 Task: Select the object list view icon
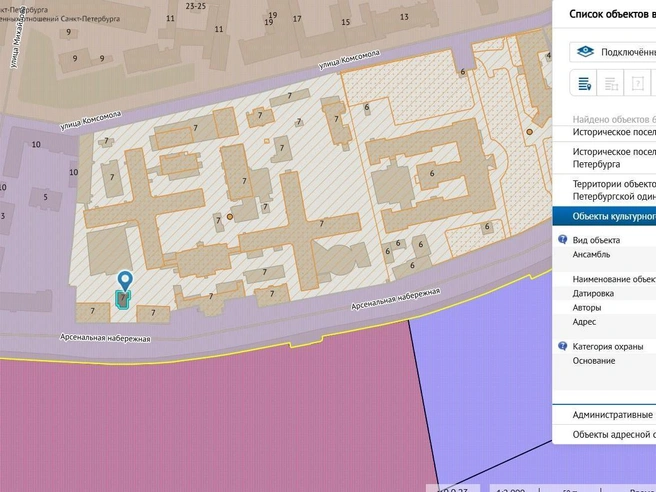584,83
